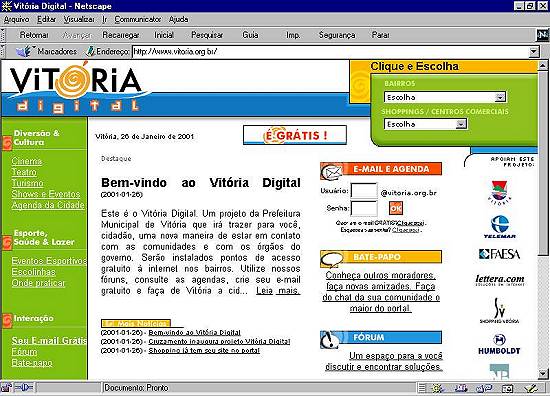Open the Shoppings / Centros Comerciais dropdown
550x396 pixels.
coord(425,124)
